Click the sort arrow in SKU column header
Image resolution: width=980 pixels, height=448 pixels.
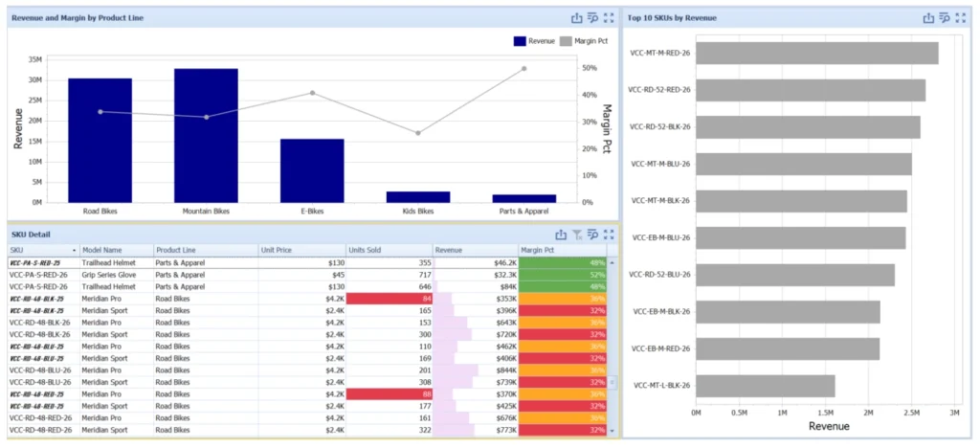75,251
